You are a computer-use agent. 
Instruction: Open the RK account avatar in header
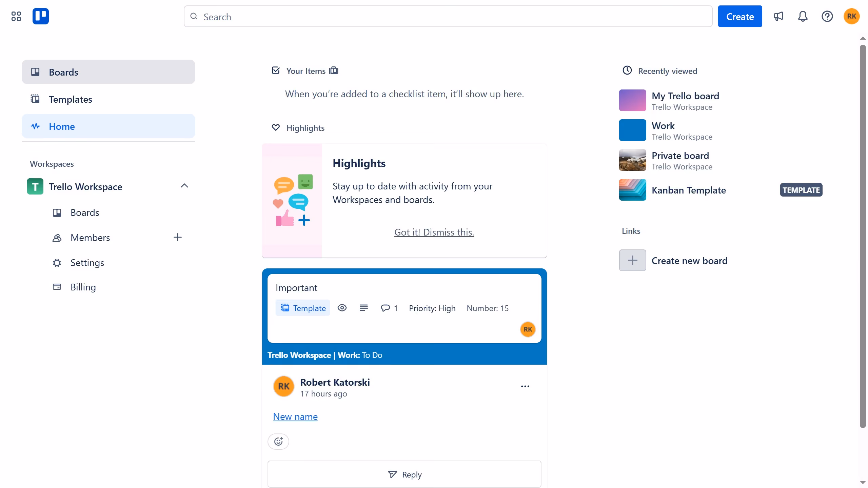point(851,16)
